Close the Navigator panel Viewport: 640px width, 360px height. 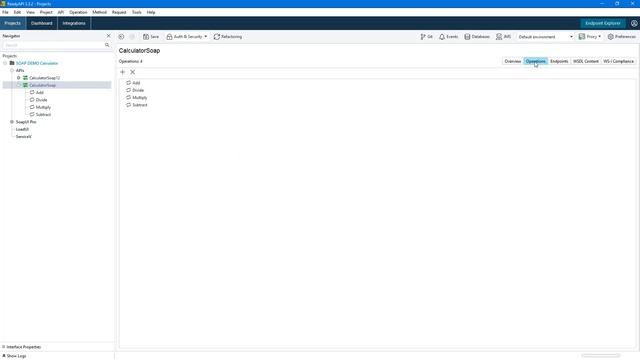pyautogui.click(x=109, y=36)
